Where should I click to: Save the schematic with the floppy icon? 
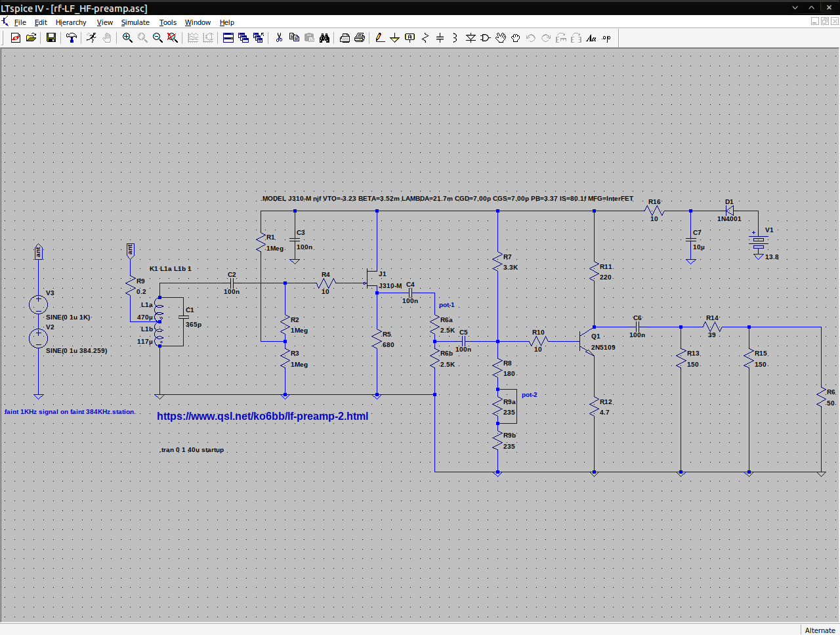pos(51,38)
